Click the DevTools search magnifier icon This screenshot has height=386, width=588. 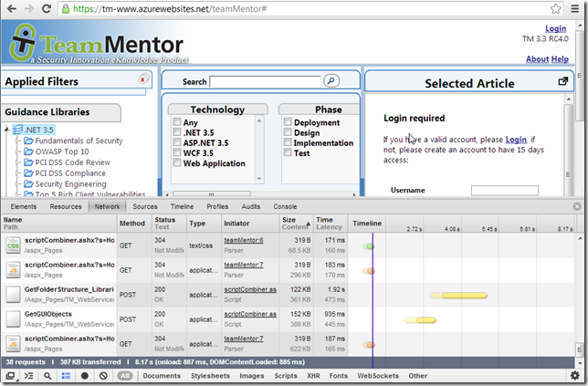pyautogui.click(x=47, y=376)
